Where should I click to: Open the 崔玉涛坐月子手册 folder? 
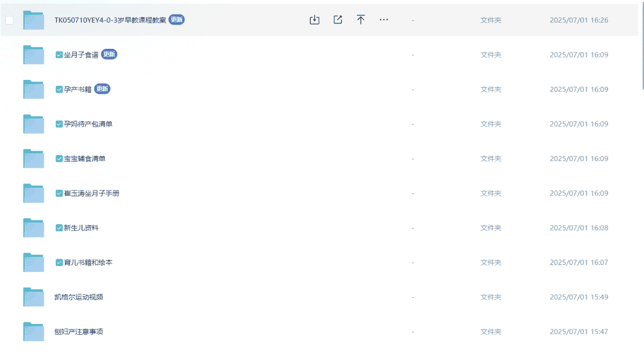pyautogui.click(x=91, y=193)
